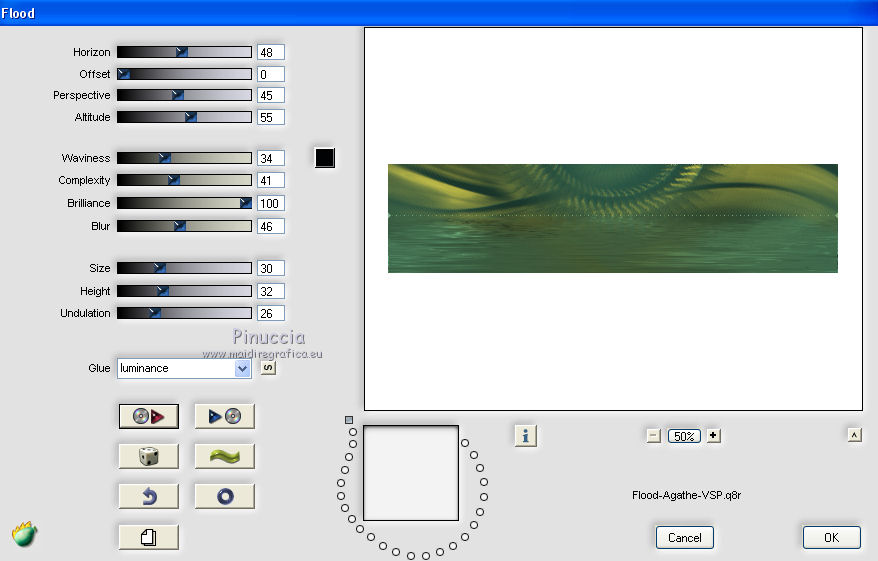This screenshot has width=878, height=561.
Task: Click the Blur slider track
Action: (x=184, y=226)
